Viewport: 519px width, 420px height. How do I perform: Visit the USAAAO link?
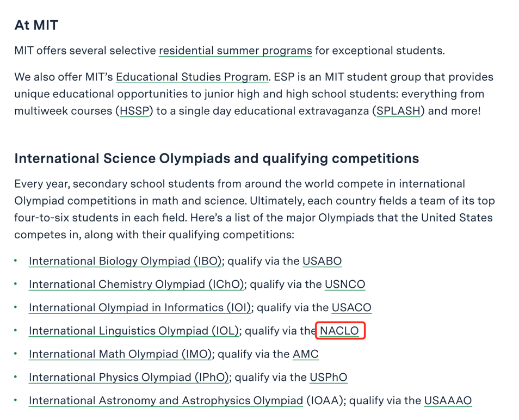coord(448,402)
